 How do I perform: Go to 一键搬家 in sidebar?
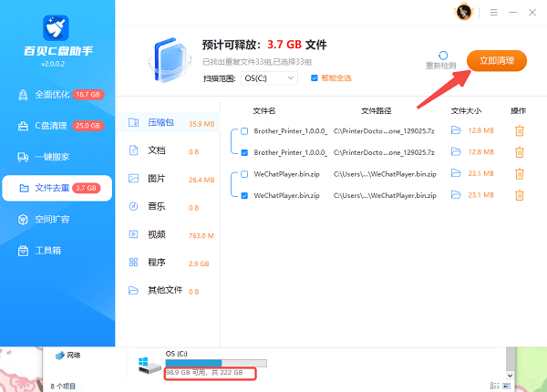(x=57, y=157)
